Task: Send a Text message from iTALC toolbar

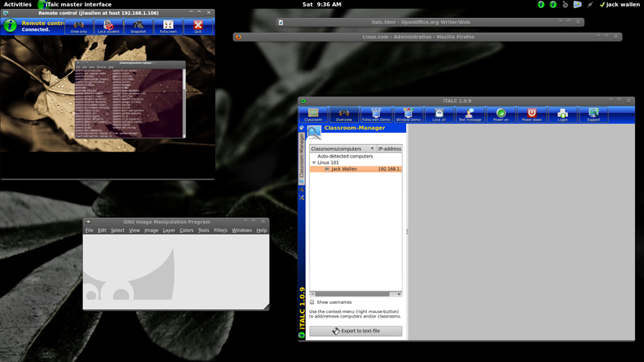Action: tap(470, 115)
